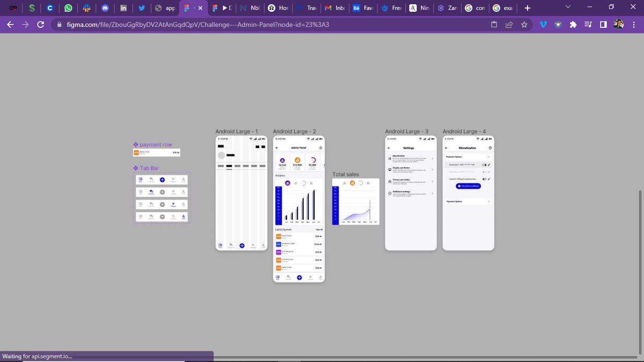The height and width of the screenshot is (362, 644).
Task: Click edit pencil on MasterCard payment row
Action: [489, 165]
